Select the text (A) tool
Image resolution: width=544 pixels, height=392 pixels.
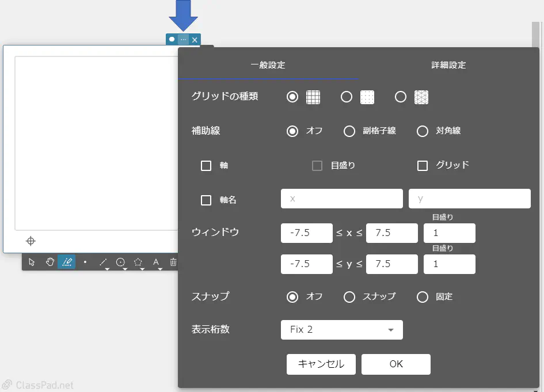coord(155,262)
